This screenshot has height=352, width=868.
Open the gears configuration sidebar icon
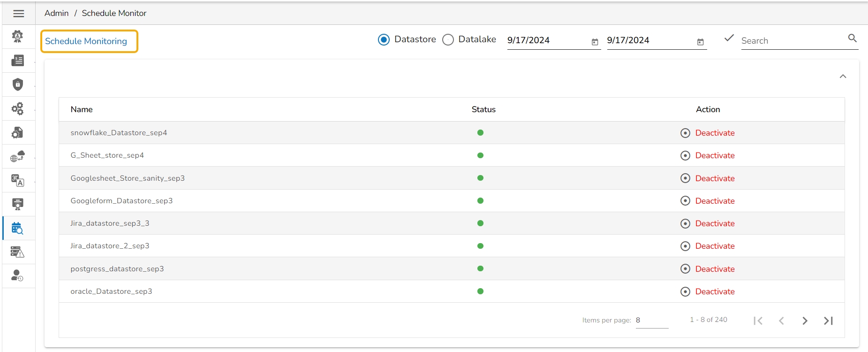(x=18, y=109)
